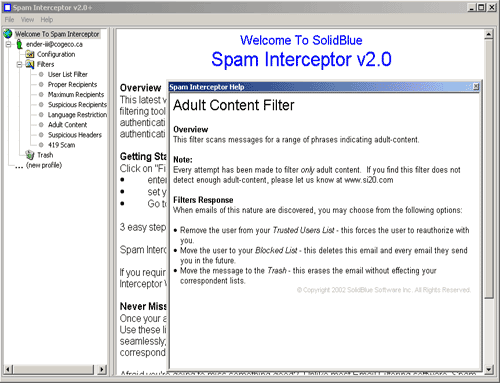
Task: Click the Filters folder icon
Action: (x=30, y=64)
